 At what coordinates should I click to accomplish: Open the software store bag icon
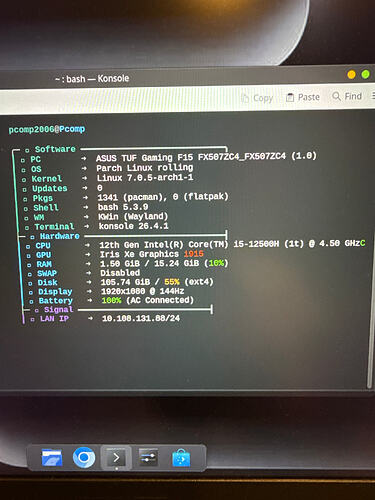pos(181,458)
